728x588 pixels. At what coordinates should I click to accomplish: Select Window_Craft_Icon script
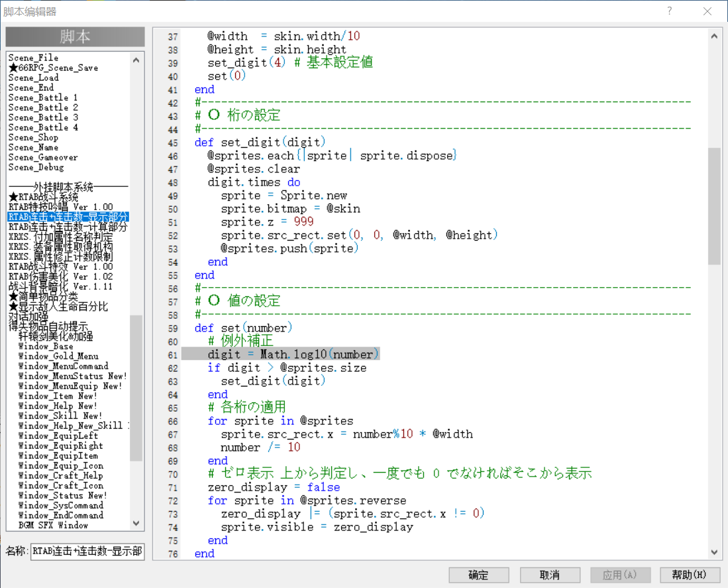pyautogui.click(x=61, y=485)
